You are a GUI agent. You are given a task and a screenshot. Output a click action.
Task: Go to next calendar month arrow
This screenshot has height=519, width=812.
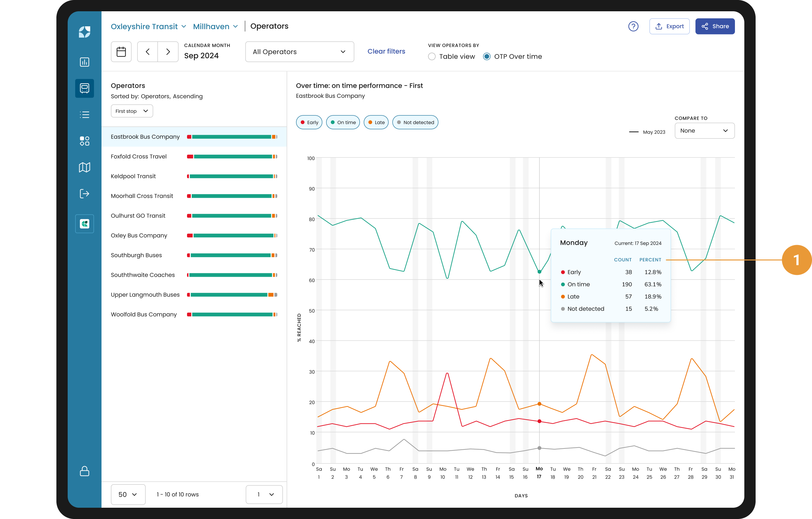pos(168,52)
